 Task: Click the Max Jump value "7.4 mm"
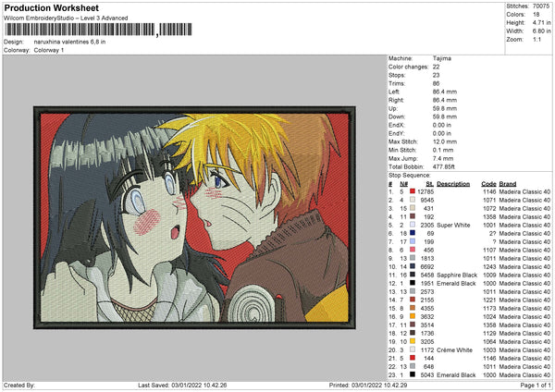click(x=443, y=158)
